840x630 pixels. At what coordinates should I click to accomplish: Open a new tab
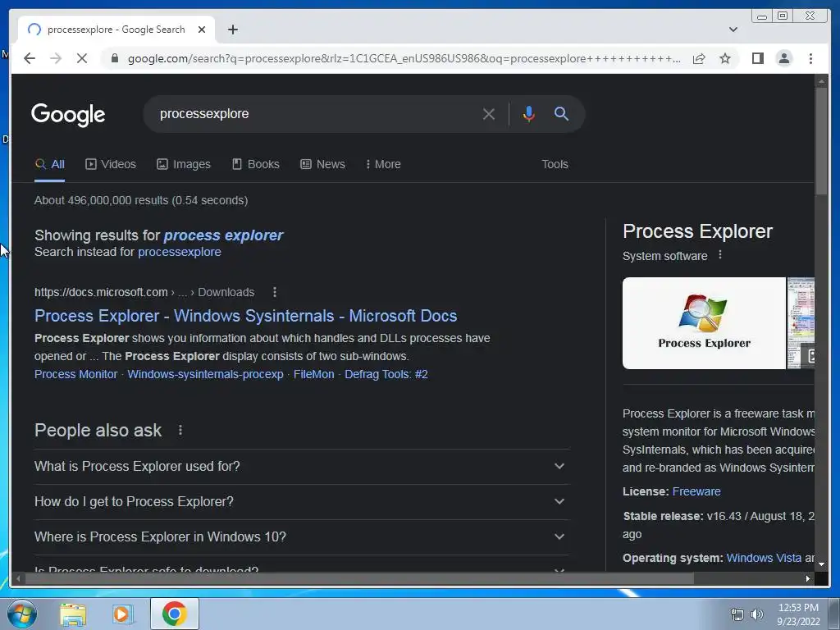click(x=232, y=30)
